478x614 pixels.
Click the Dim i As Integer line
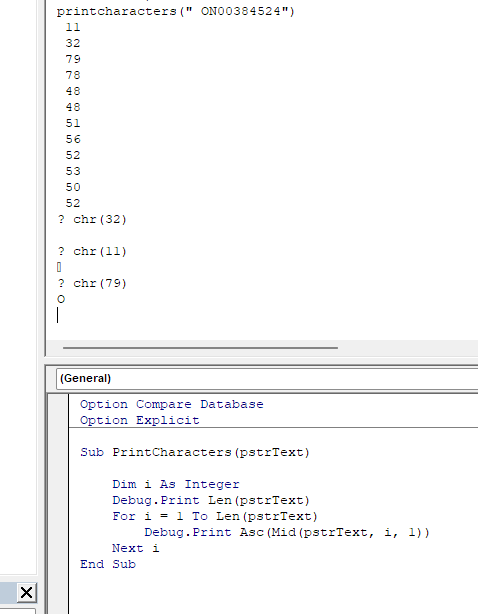[175, 484]
